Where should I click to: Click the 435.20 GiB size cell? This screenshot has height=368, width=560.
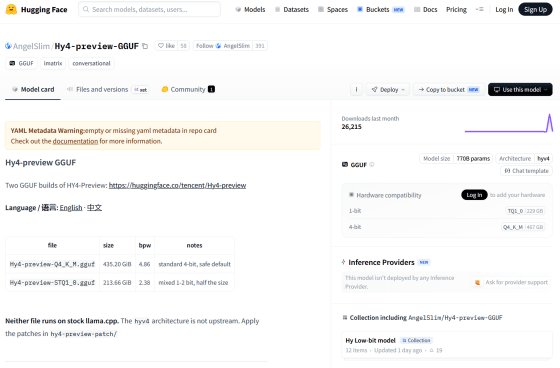[117, 264]
